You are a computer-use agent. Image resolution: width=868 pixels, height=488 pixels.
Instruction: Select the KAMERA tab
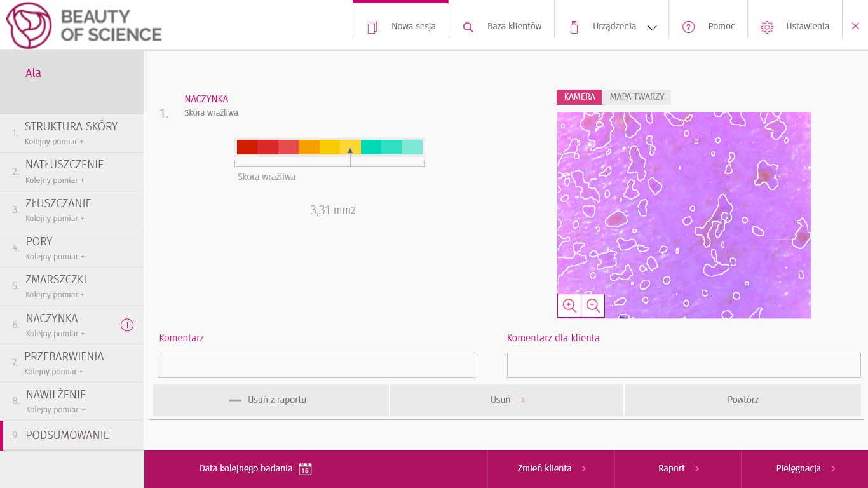tap(580, 97)
